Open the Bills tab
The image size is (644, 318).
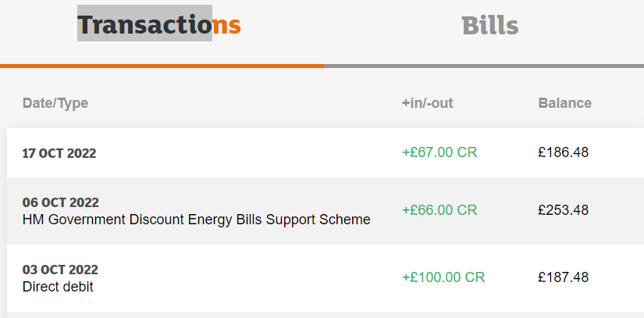click(489, 25)
